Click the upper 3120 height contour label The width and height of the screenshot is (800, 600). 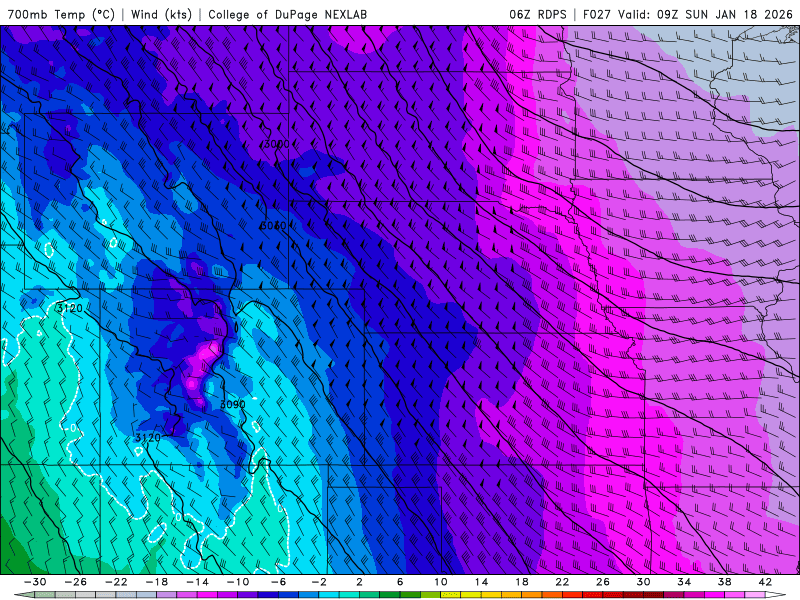point(69,308)
